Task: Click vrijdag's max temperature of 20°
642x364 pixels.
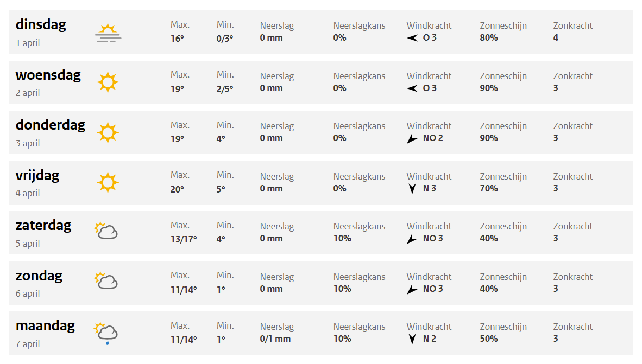Action: click(177, 189)
